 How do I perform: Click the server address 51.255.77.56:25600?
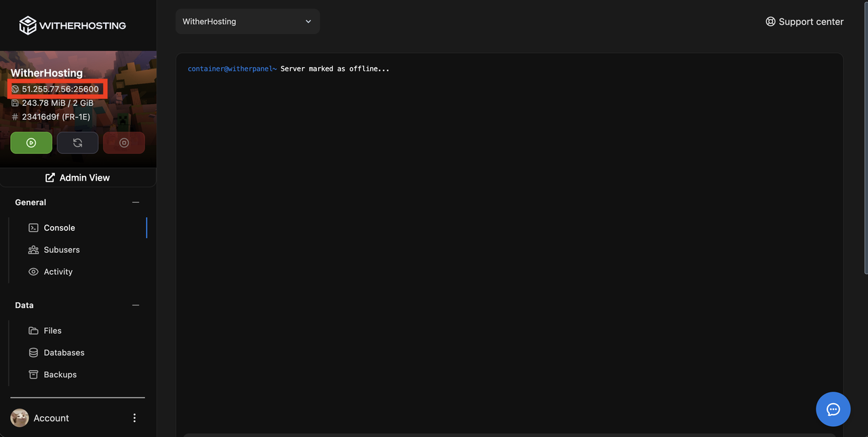coord(60,89)
